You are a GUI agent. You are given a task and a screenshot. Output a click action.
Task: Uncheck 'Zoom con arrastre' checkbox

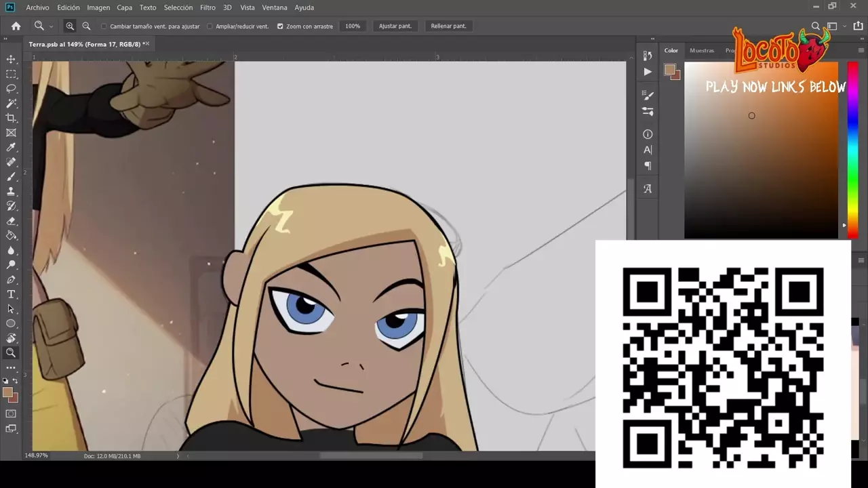click(x=280, y=26)
